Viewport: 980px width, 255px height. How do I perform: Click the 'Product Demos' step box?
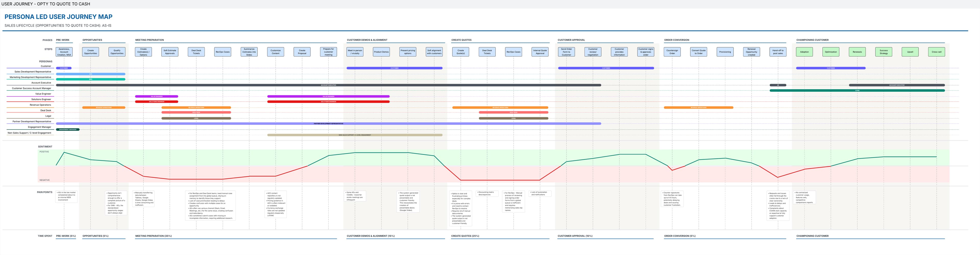(382, 52)
